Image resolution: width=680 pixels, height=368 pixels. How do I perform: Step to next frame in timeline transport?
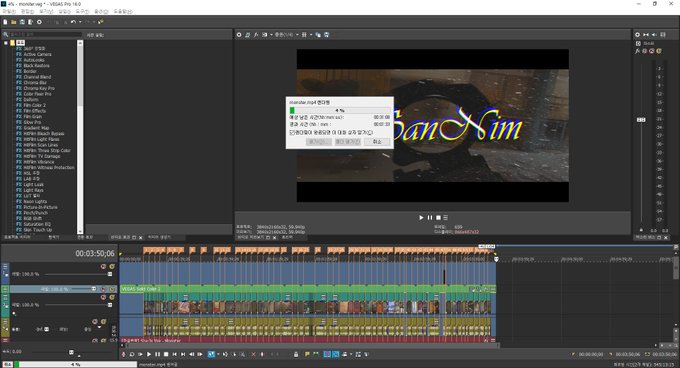coord(199,354)
